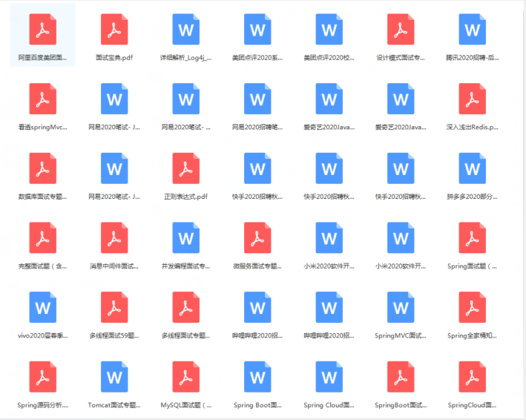
Task: Select the 看透springMvc... PDF icon
Action: pyautogui.click(x=42, y=99)
